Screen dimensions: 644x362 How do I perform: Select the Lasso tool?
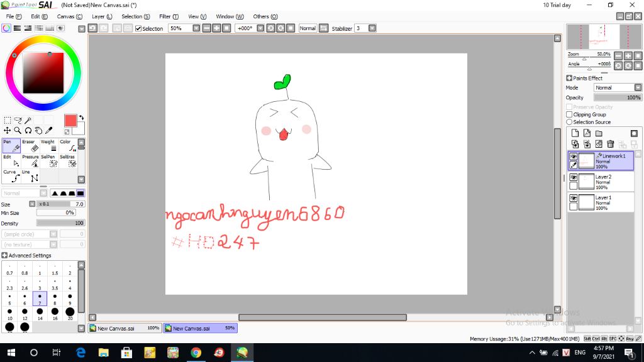(x=18, y=120)
